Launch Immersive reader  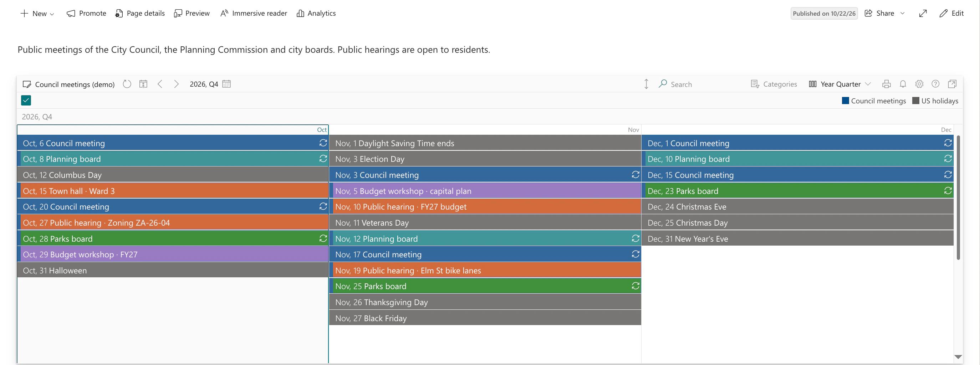[254, 13]
